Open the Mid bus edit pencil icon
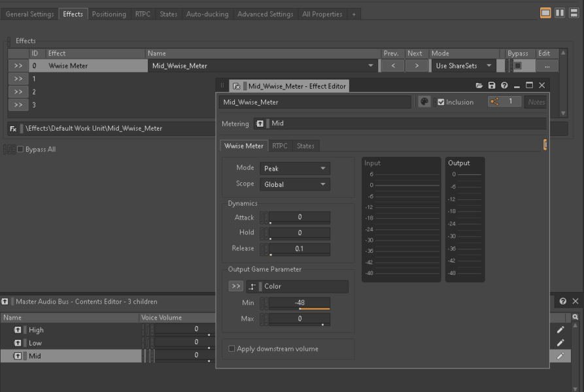 [x=560, y=356]
